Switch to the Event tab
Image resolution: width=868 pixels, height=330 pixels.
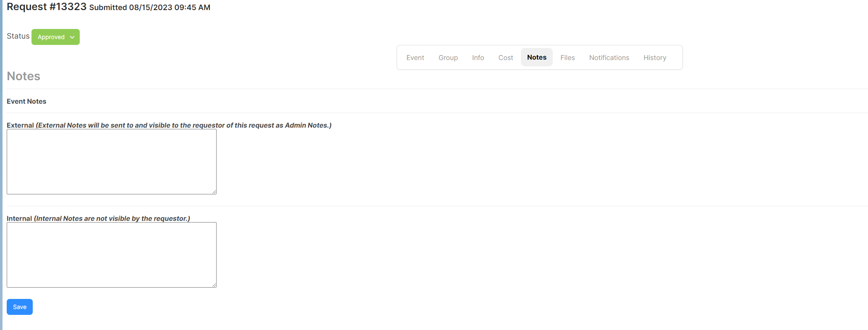tap(415, 58)
